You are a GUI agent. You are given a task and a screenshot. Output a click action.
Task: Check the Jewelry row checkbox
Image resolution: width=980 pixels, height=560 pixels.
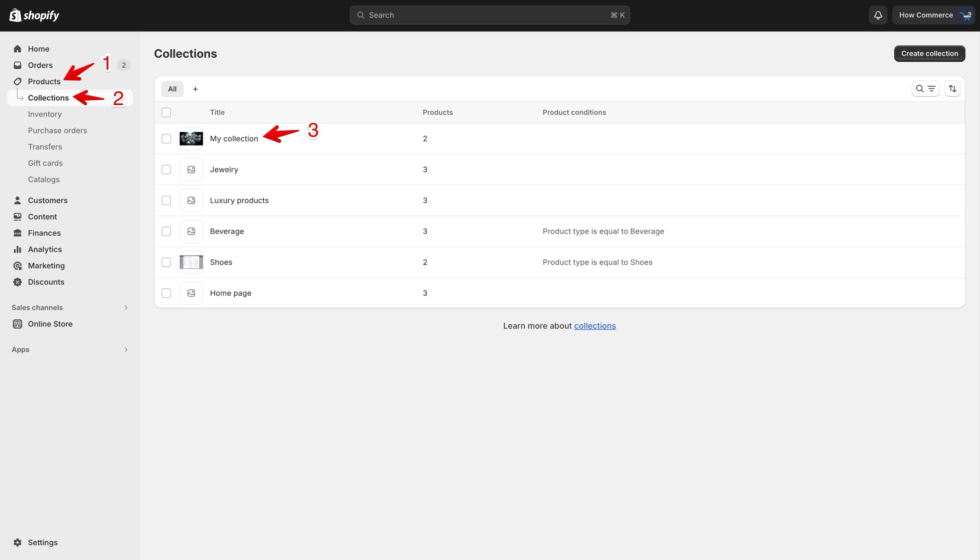pyautogui.click(x=166, y=170)
